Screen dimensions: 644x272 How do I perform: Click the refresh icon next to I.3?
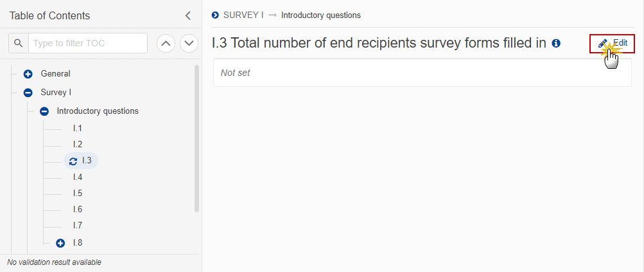[x=73, y=161]
